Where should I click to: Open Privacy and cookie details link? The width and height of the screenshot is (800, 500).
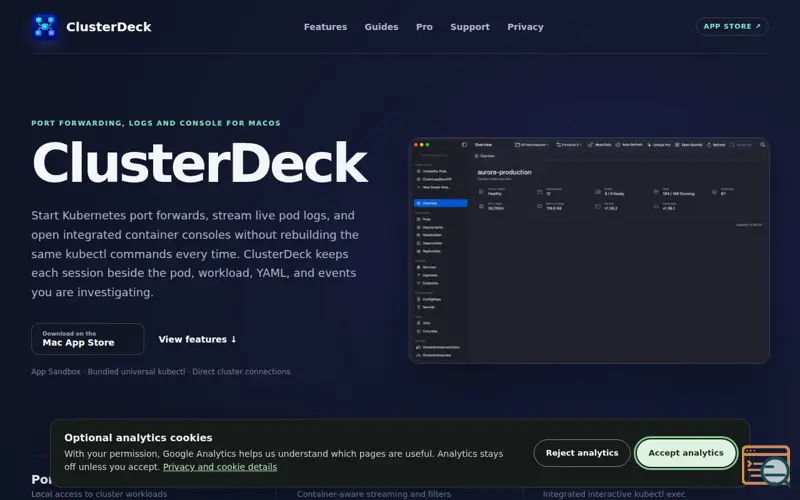pos(220,467)
